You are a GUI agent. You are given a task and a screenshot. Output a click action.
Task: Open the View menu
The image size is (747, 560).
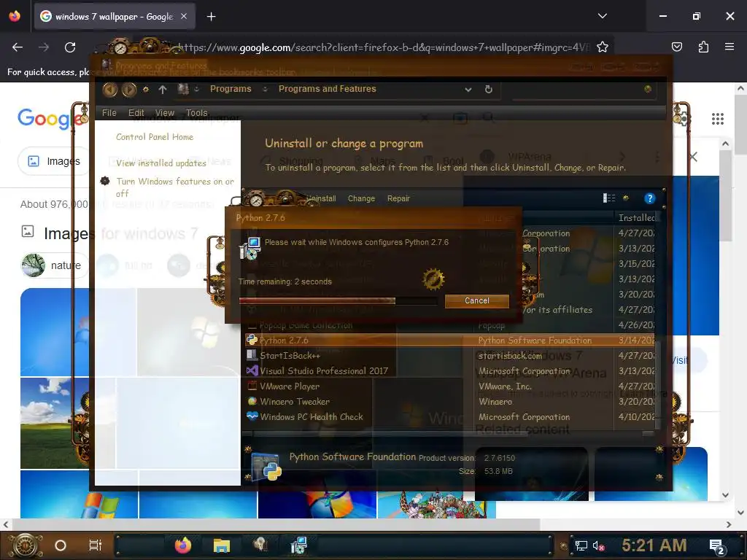coord(164,113)
